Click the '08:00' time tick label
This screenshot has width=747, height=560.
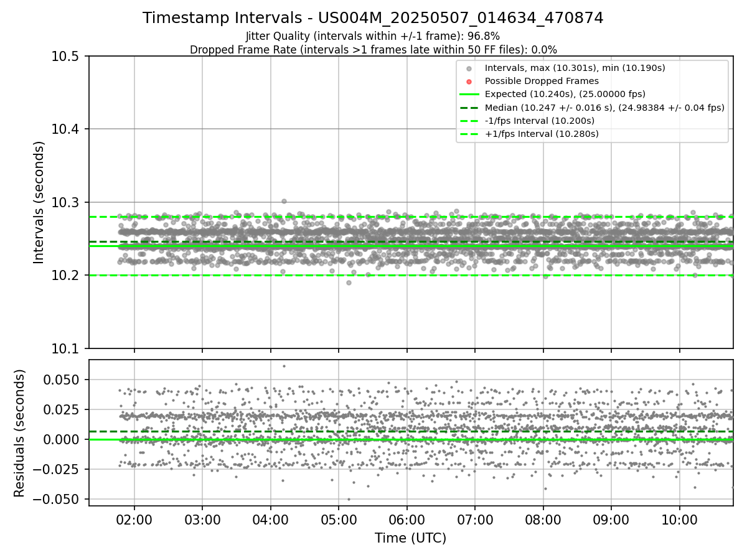(543, 520)
